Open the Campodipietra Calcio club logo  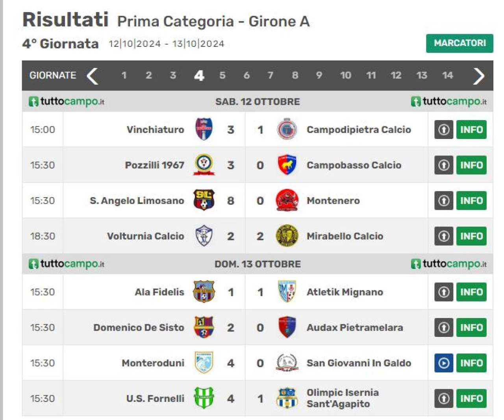coord(287,130)
